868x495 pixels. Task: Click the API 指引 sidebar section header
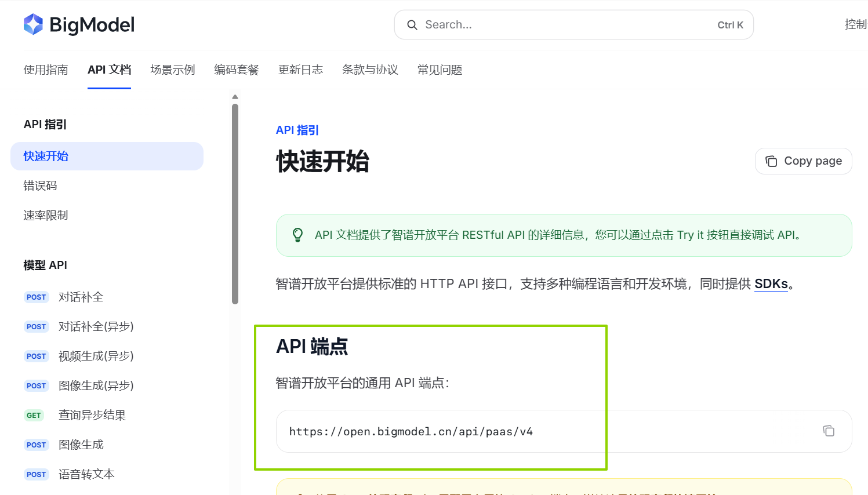[45, 124]
